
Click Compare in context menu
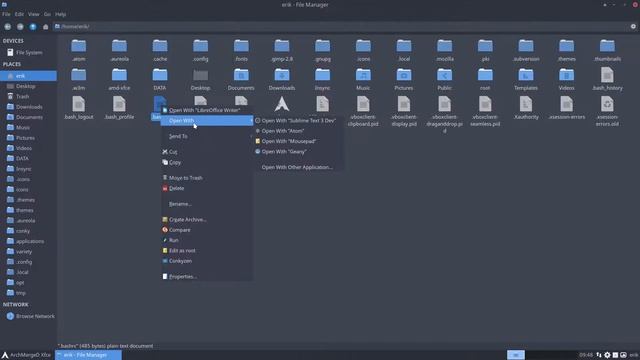pos(207,230)
